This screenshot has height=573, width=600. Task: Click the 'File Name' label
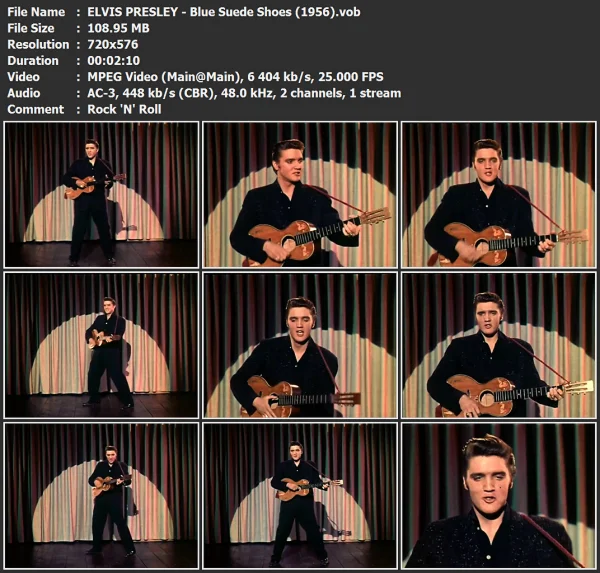pyautogui.click(x=36, y=12)
